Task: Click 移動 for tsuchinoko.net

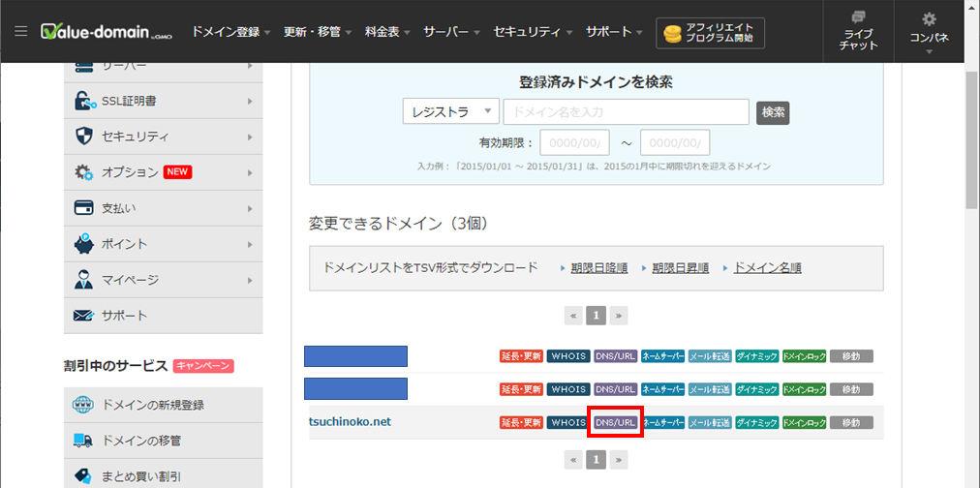Action: coord(851,423)
